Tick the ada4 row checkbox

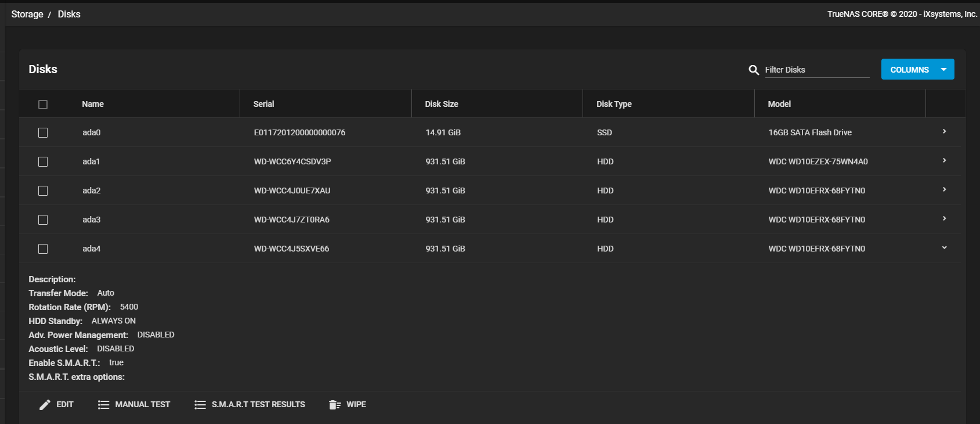(43, 249)
